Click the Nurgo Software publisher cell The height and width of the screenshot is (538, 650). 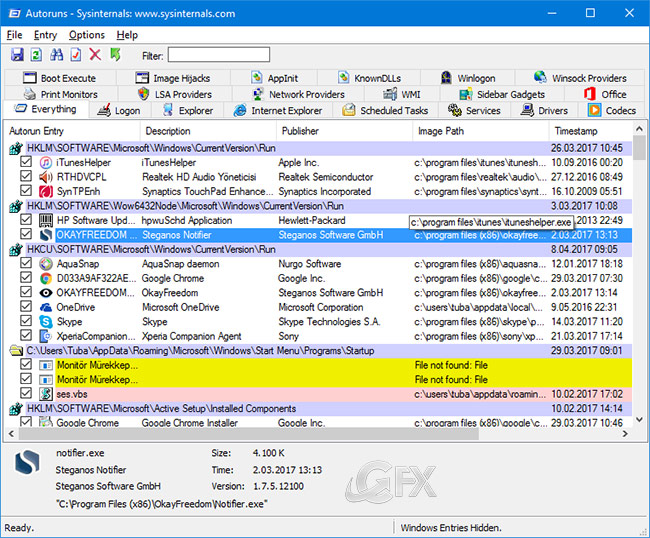point(310,264)
